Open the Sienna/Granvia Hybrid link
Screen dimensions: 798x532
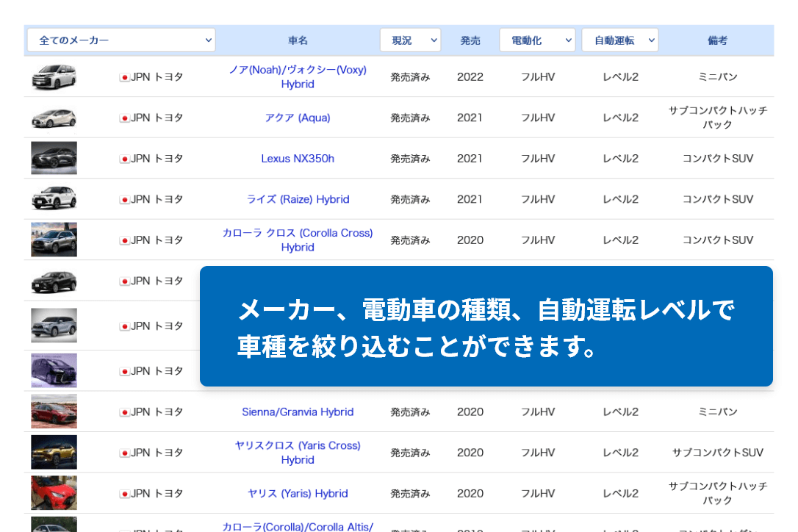[298, 411]
